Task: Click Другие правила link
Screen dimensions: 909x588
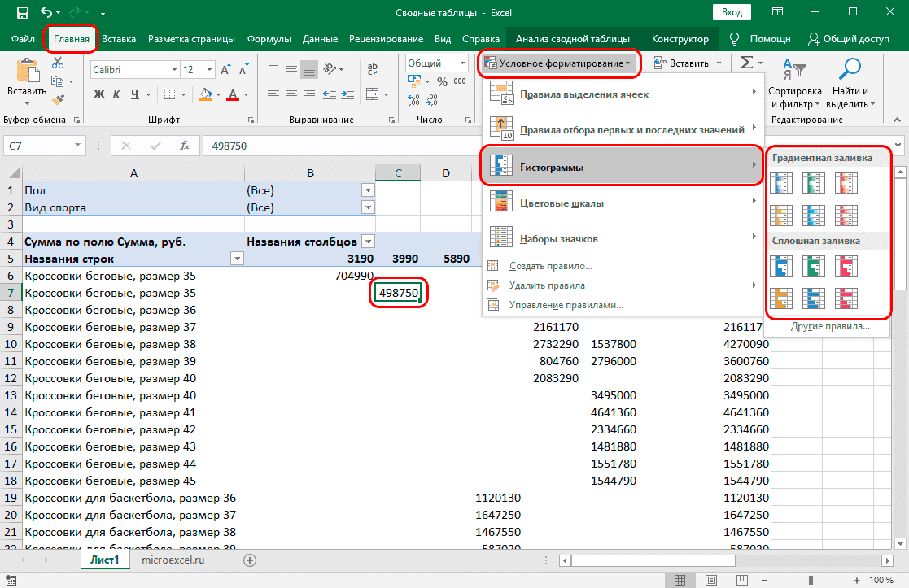Action: tap(829, 326)
